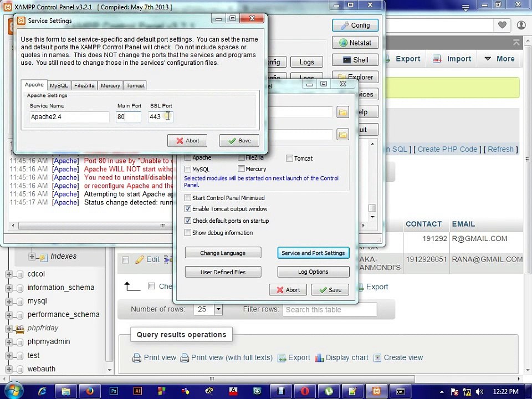The width and height of the screenshot is (532, 399).
Task: Expand the Indexes tree node
Action: (32, 257)
